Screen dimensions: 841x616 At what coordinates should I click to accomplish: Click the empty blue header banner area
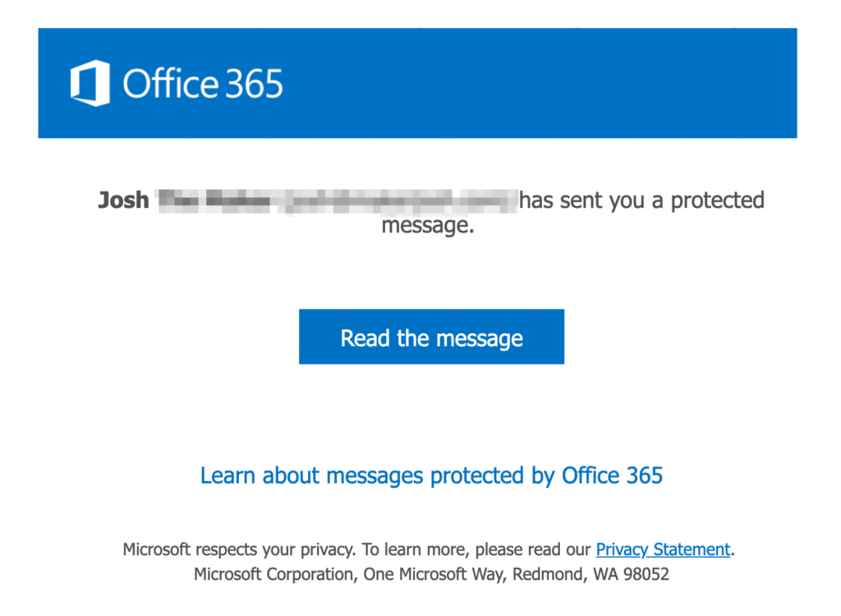(536, 83)
